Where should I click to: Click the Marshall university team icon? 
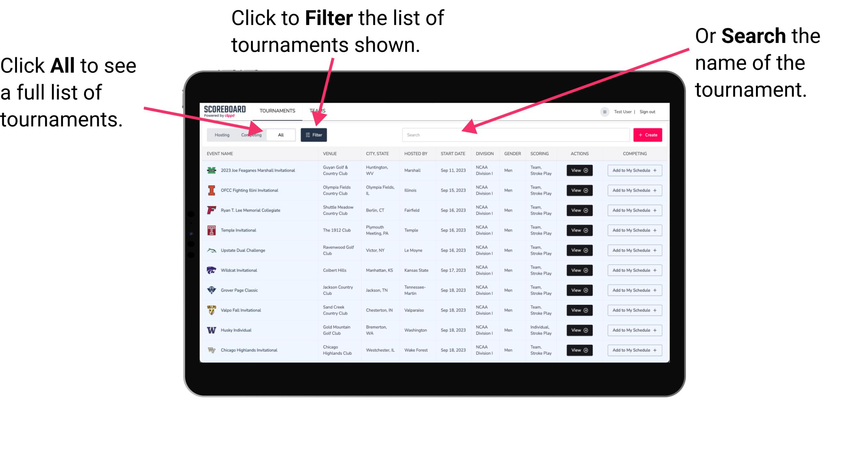pyautogui.click(x=212, y=170)
